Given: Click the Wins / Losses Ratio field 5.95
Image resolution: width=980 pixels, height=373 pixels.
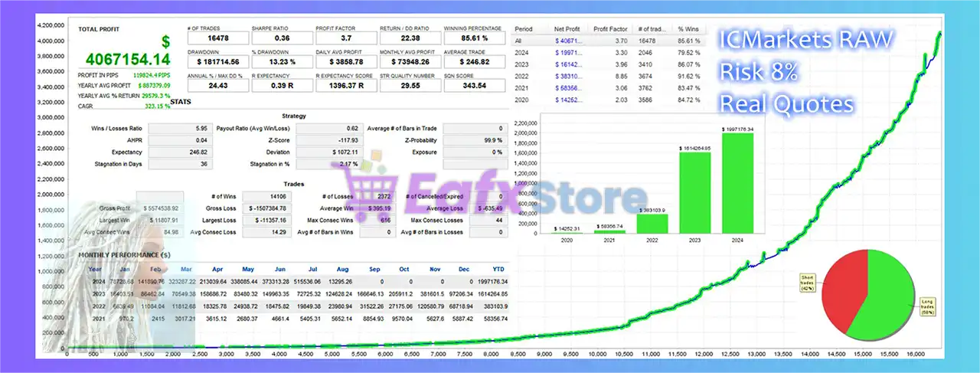Looking at the screenshot, I should [179, 128].
